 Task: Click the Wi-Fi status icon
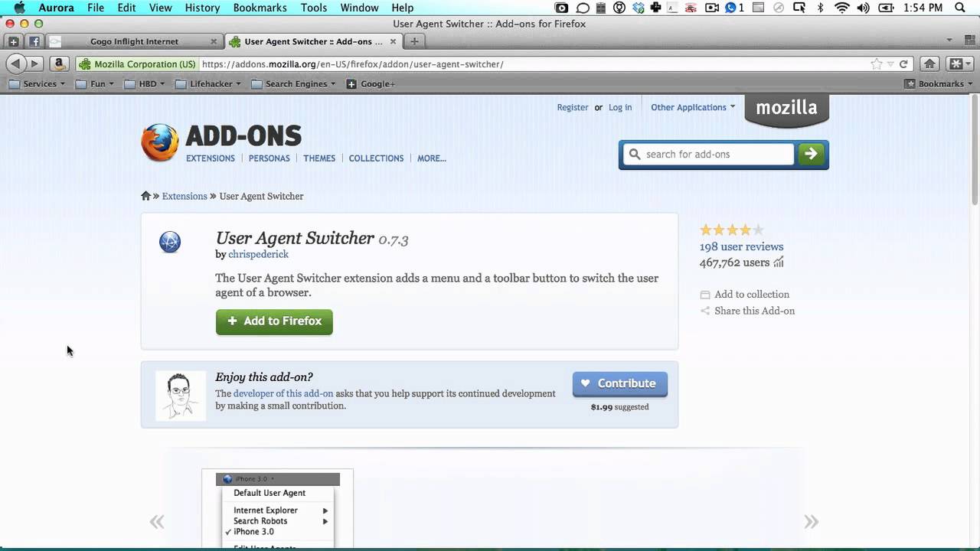tap(842, 8)
